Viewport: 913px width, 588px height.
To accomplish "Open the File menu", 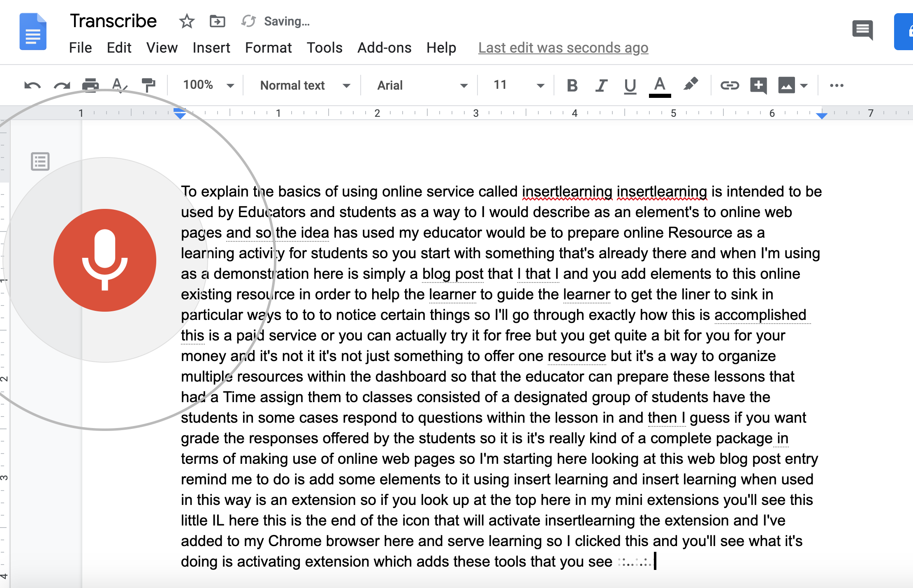I will click(80, 48).
